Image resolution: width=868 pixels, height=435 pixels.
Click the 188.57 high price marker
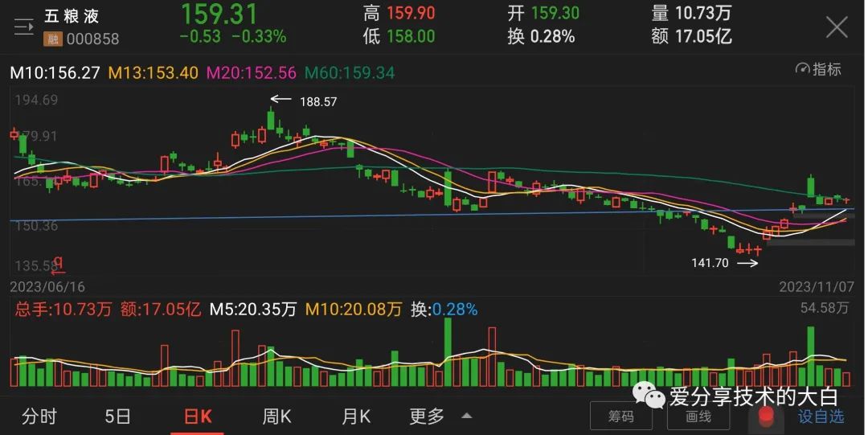coord(318,101)
